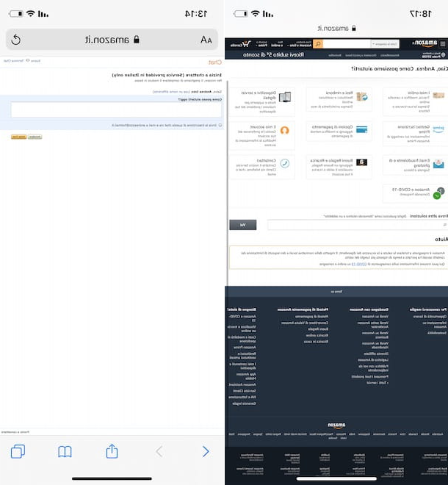Tap the blue Safari navigation arrow
Screen dimensions: 448x485
point(206,452)
